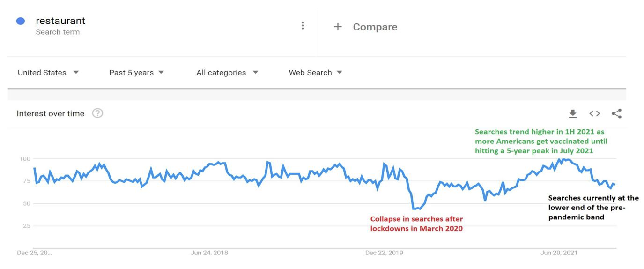Open the United States region dropdown
Image resolution: width=644 pixels, height=269 pixels.
point(48,73)
